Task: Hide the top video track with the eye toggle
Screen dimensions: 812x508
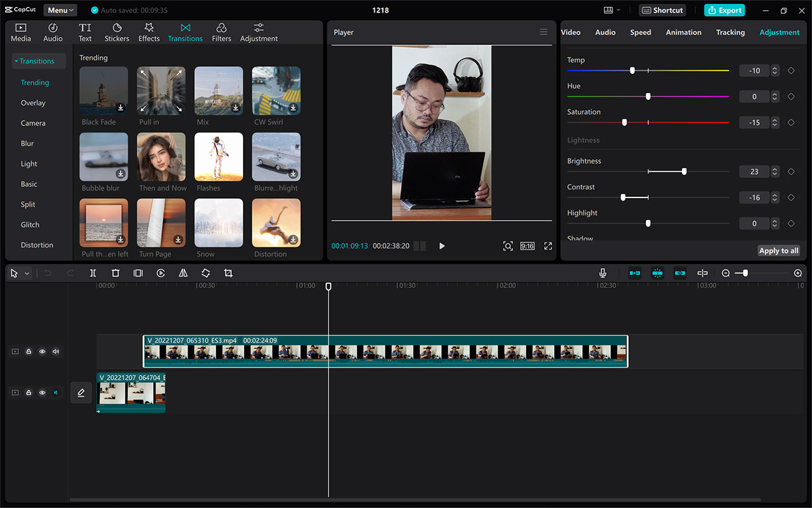Action: pos(42,351)
